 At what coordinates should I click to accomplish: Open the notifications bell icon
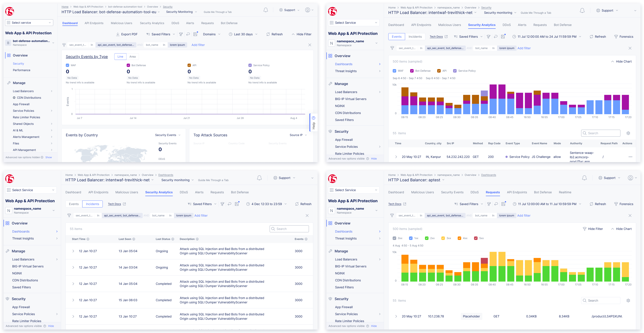265,10
